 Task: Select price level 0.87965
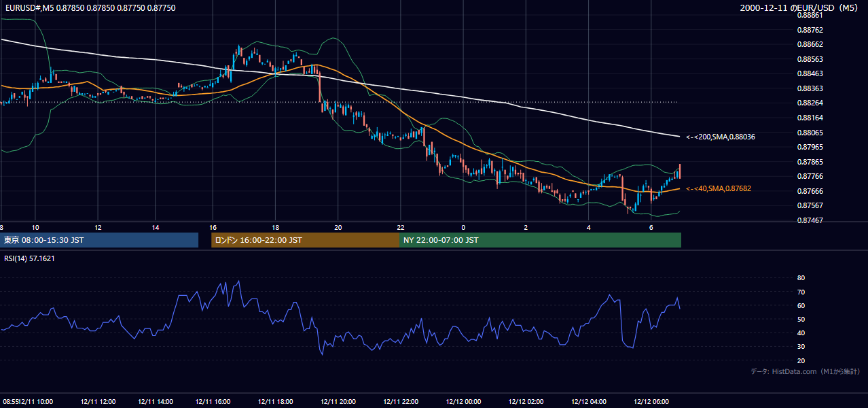[x=810, y=147]
